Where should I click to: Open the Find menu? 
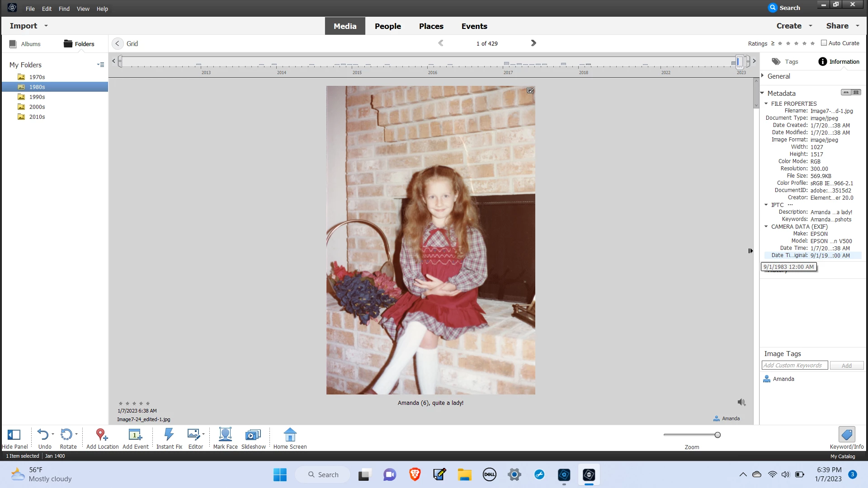click(64, 9)
